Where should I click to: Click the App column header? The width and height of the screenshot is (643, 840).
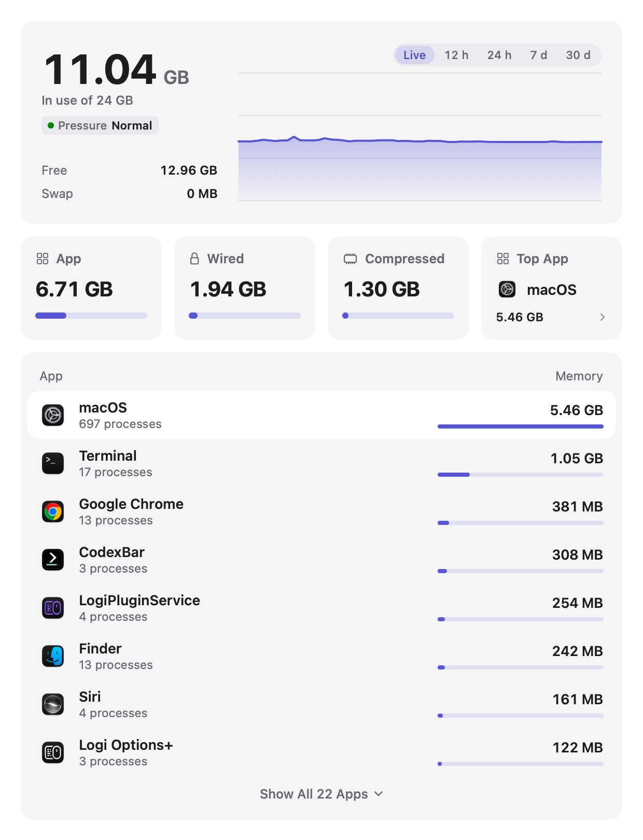(x=51, y=376)
